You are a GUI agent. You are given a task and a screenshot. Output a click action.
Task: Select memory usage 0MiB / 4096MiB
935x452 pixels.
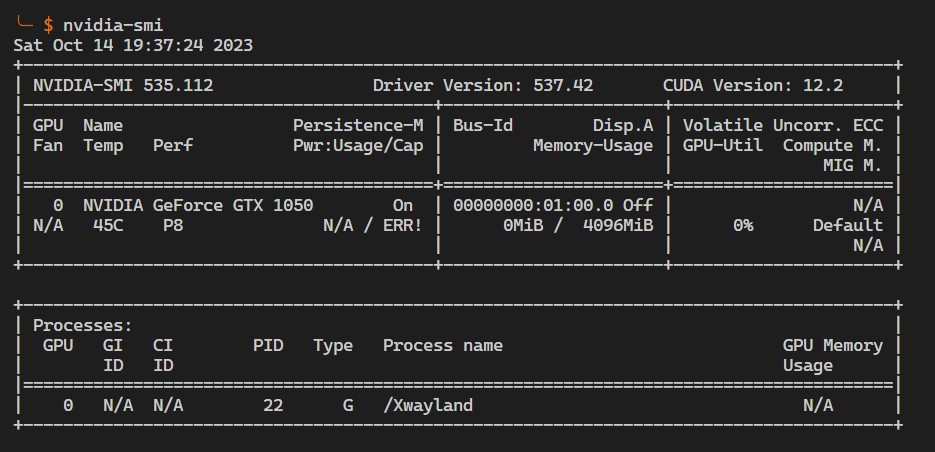[578, 225]
